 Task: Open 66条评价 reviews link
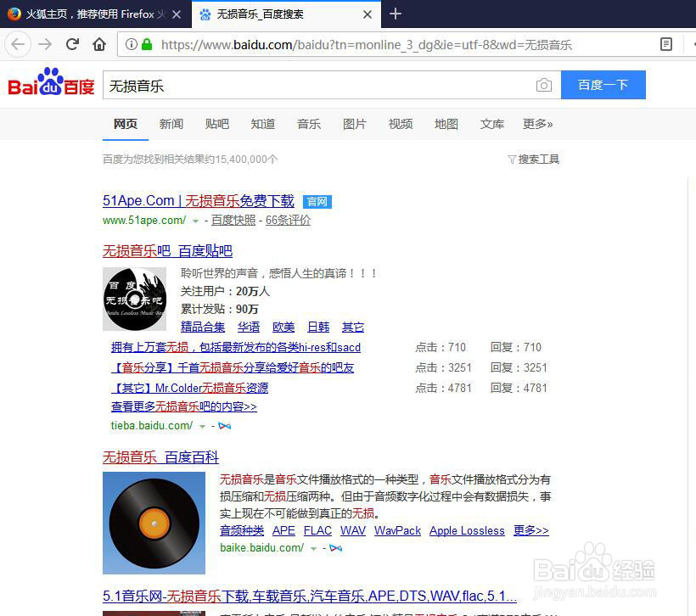[x=288, y=220]
